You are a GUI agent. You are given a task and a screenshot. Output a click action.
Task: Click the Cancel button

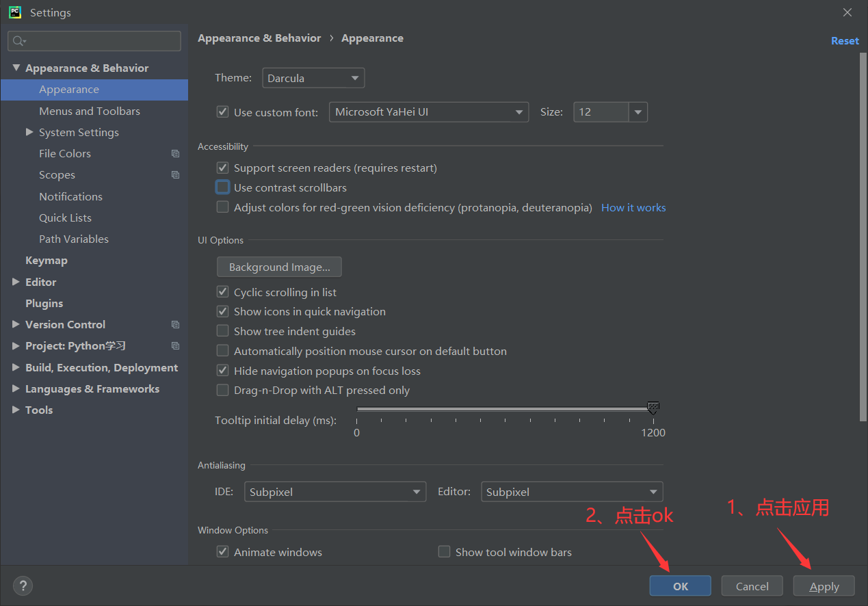tap(752, 586)
